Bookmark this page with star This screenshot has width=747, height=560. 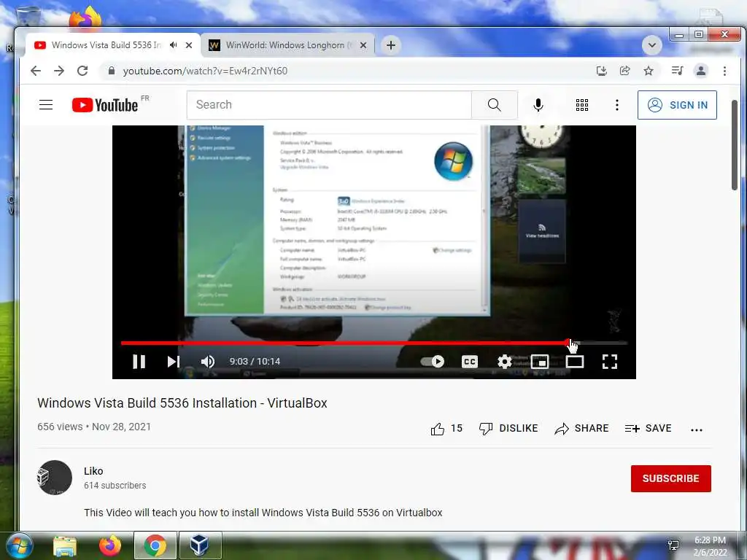(649, 71)
